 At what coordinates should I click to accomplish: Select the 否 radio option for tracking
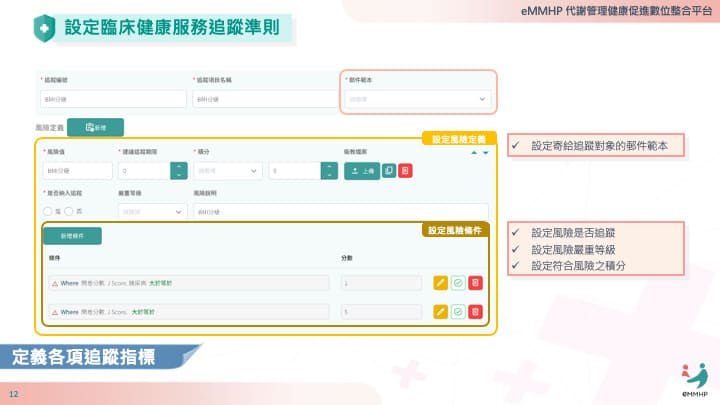click(70, 211)
